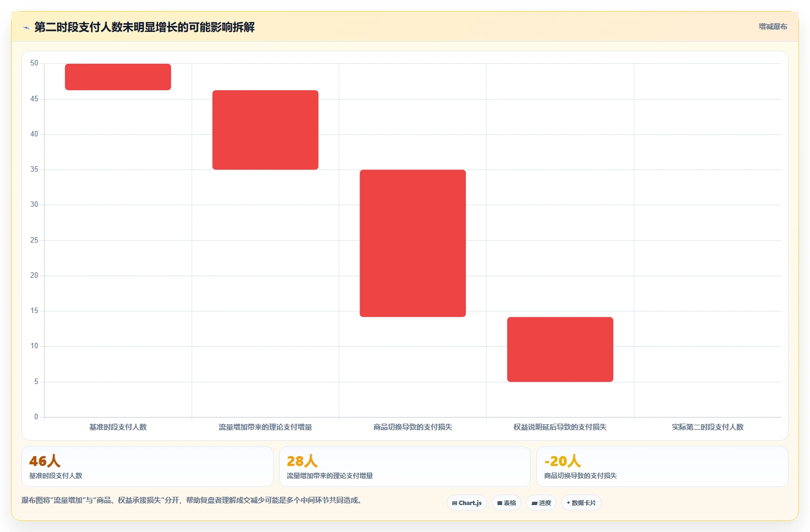Click the 增减瀑布 tag in the header

click(773, 26)
